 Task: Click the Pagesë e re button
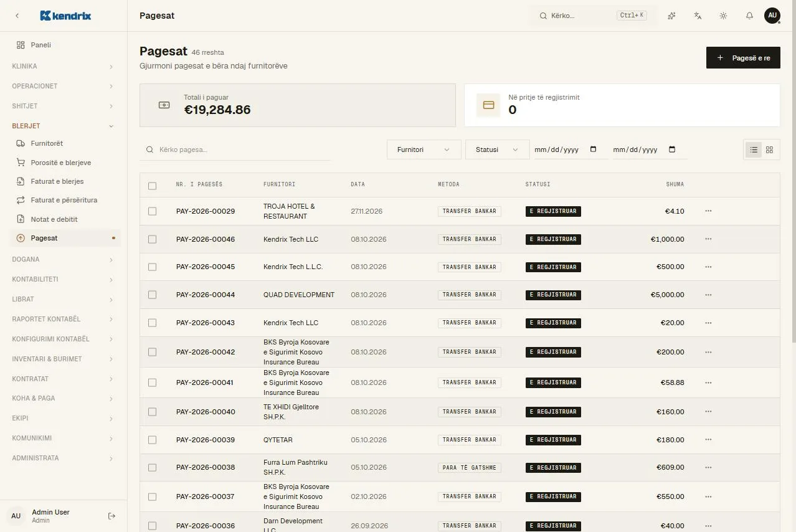coord(743,58)
